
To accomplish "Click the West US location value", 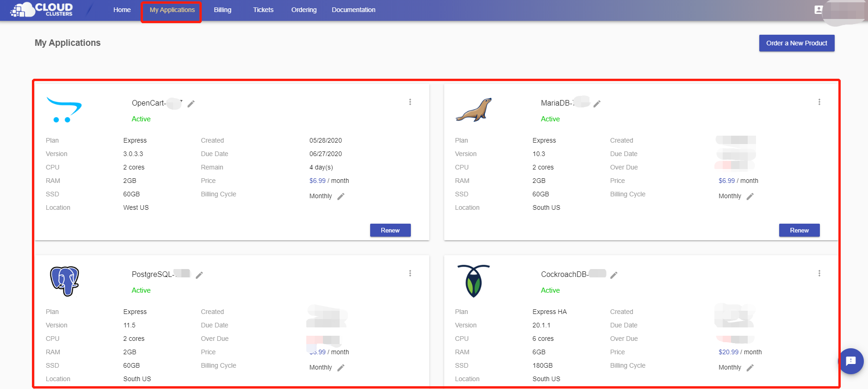I will click(x=136, y=207).
